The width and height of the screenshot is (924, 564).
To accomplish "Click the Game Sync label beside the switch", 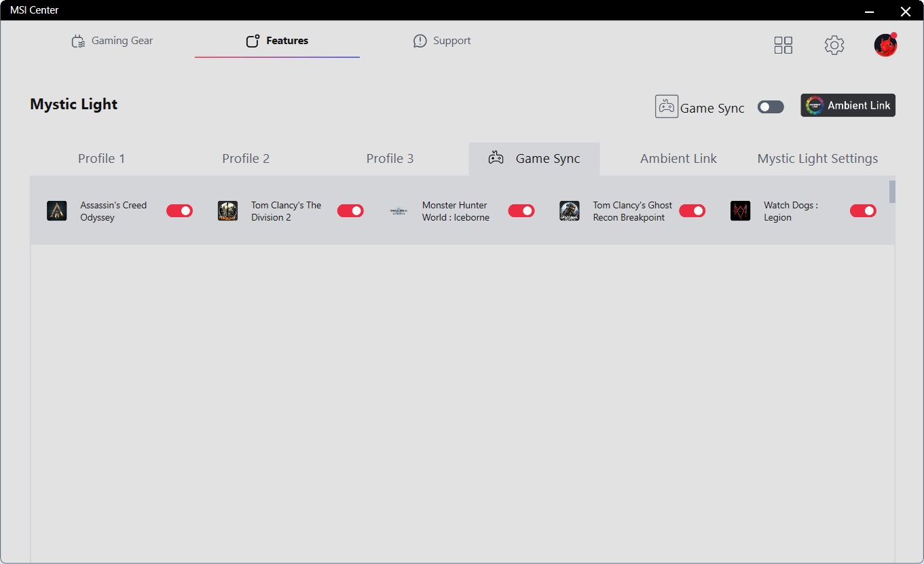I will pos(712,108).
